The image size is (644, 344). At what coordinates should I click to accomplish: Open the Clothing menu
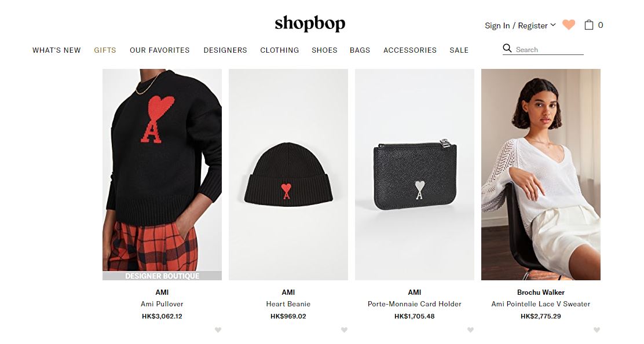[279, 50]
